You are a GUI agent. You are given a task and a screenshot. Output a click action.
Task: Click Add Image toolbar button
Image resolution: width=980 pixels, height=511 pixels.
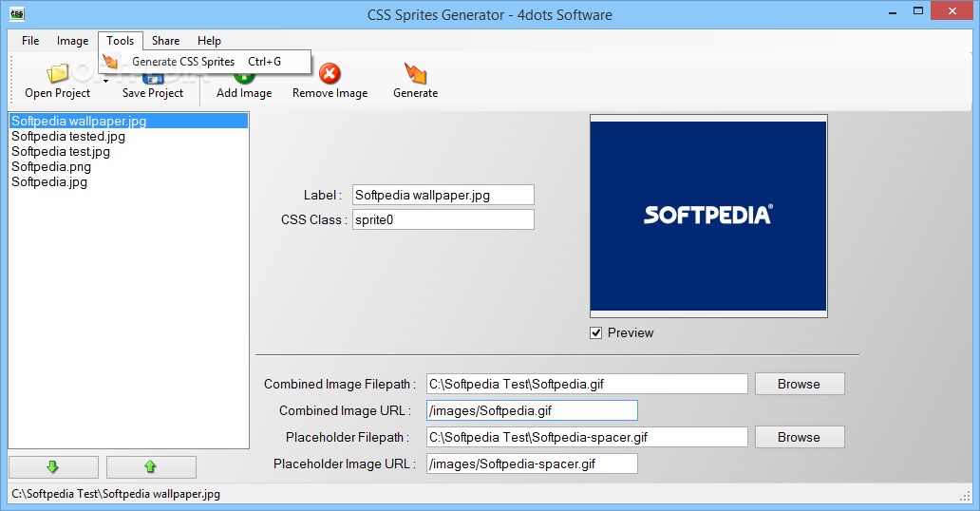[x=244, y=84]
